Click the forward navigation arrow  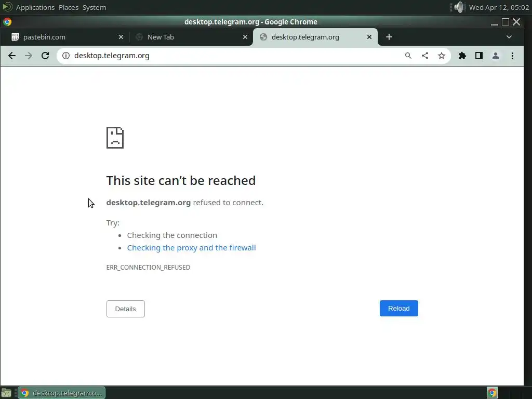29,56
